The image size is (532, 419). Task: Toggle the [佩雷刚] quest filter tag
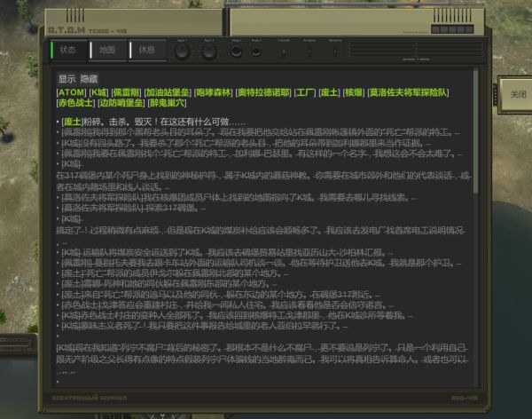click(x=126, y=92)
